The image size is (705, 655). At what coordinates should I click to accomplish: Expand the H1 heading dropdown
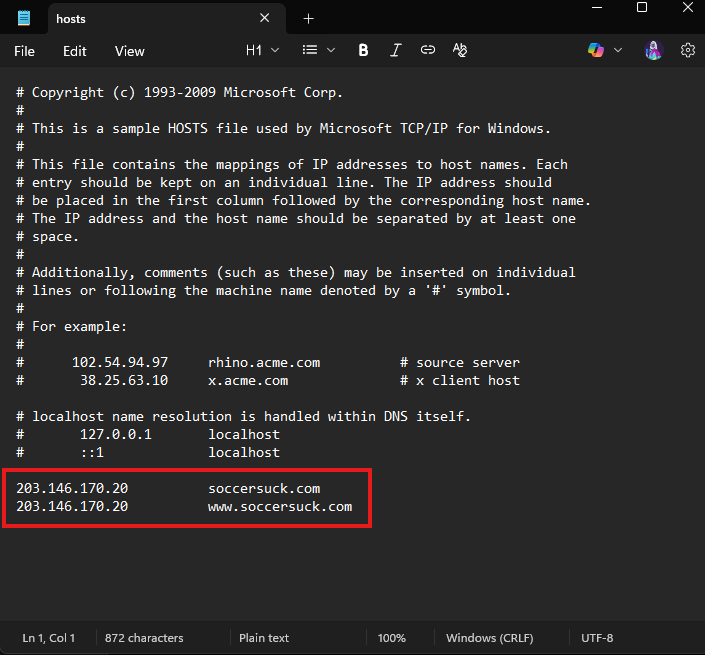tap(263, 50)
